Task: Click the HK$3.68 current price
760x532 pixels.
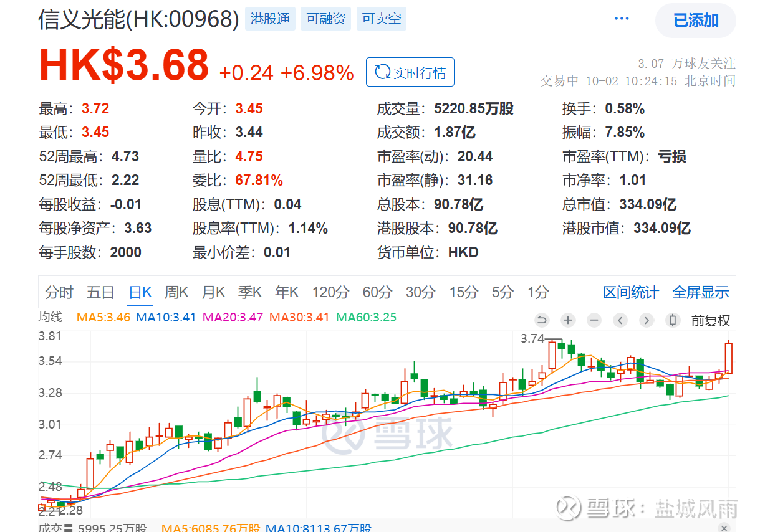Action: point(123,64)
